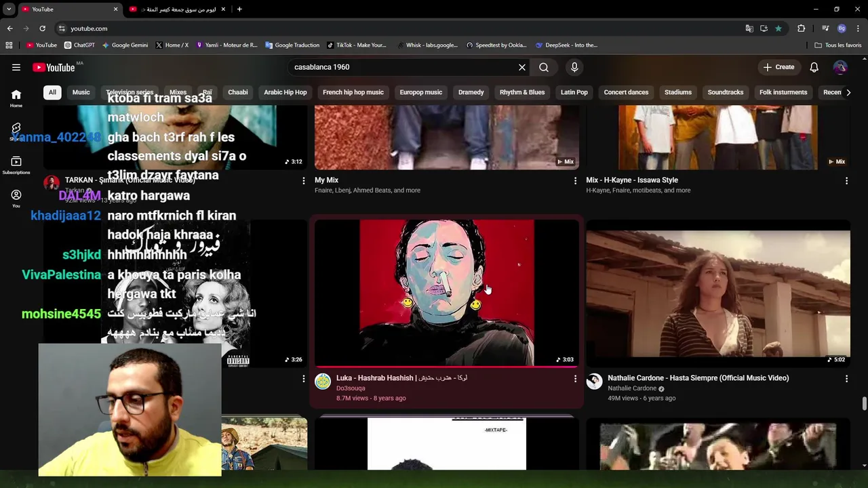Open Mix - H-Kayne - Issawa Style title
This screenshot has width=868, height=488.
tap(632, 180)
